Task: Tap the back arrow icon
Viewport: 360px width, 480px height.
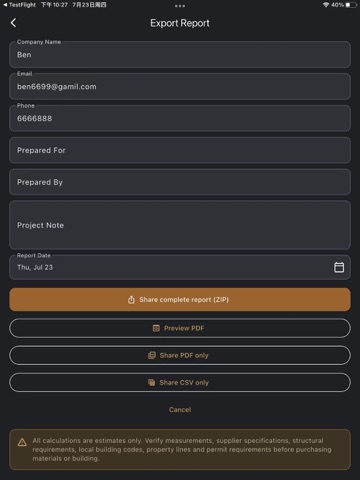Action: coord(13,23)
